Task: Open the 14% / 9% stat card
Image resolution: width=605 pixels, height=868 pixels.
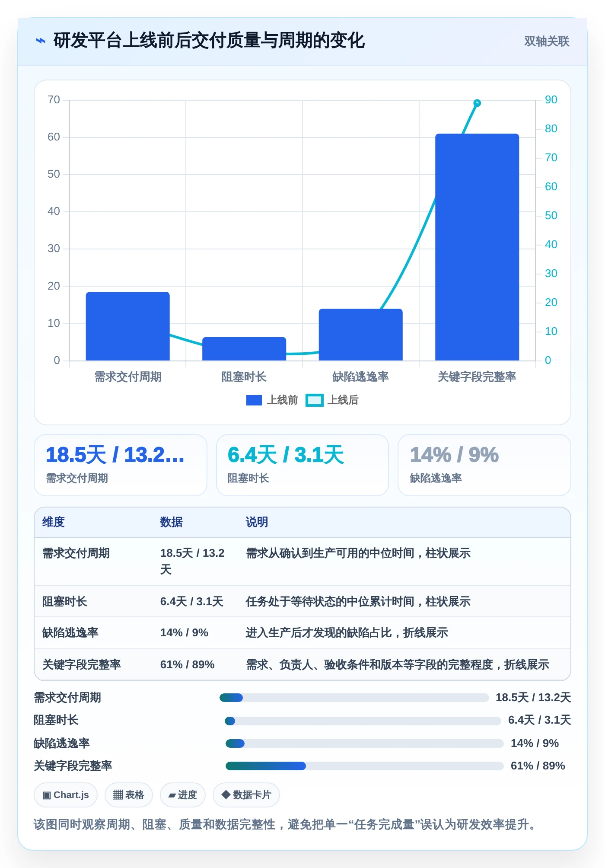Action: pyautogui.click(x=484, y=465)
